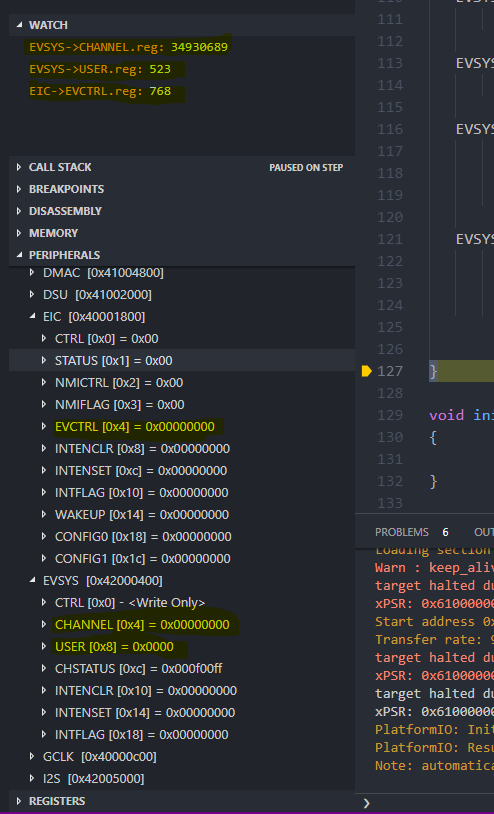Image resolution: width=494 pixels, height=814 pixels.
Task: Click the debug console input prompt
Action: [366, 804]
